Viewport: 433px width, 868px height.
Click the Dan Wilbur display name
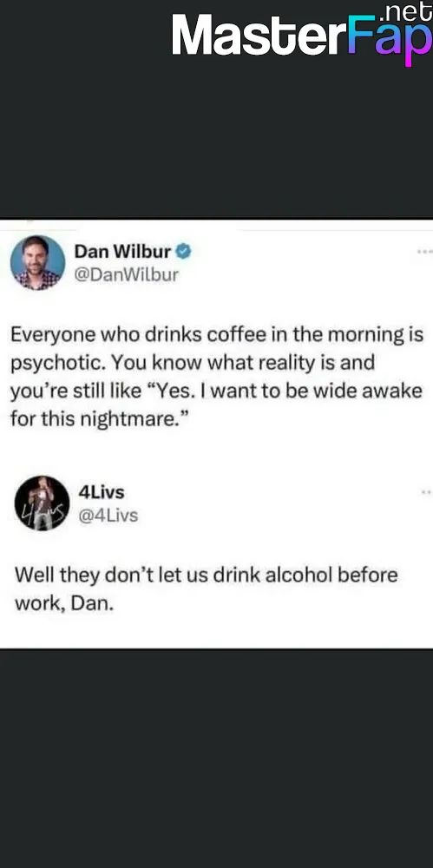point(122,252)
